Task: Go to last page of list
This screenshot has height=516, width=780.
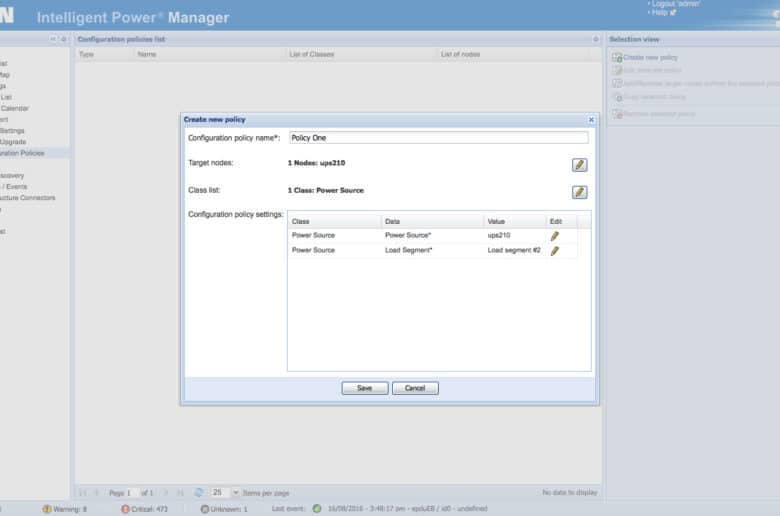Action: pos(180,493)
